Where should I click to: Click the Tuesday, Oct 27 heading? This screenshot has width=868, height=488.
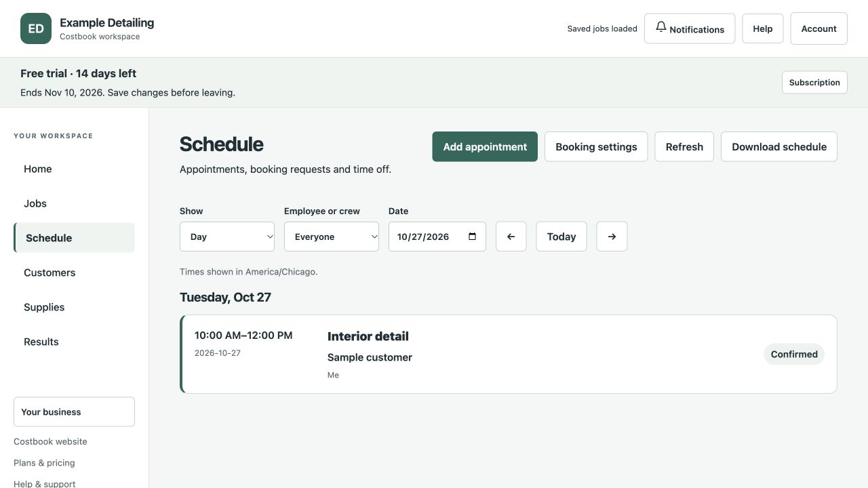[x=225, y=297]
